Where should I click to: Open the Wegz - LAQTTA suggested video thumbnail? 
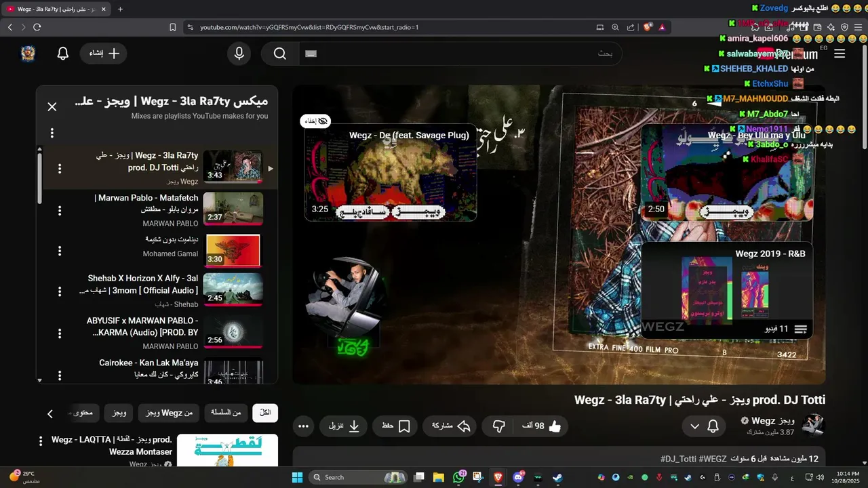[x=227, y=450]
